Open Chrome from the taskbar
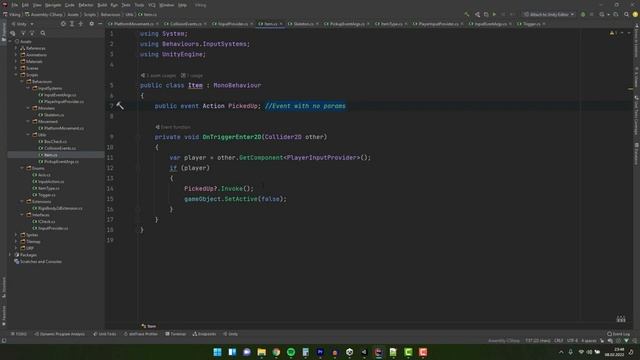 [276, 352]
